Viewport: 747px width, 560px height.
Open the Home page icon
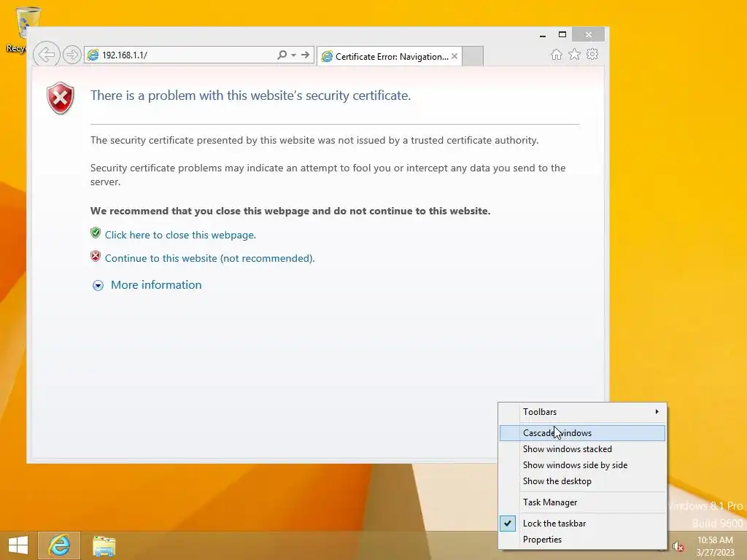[556, 54]
